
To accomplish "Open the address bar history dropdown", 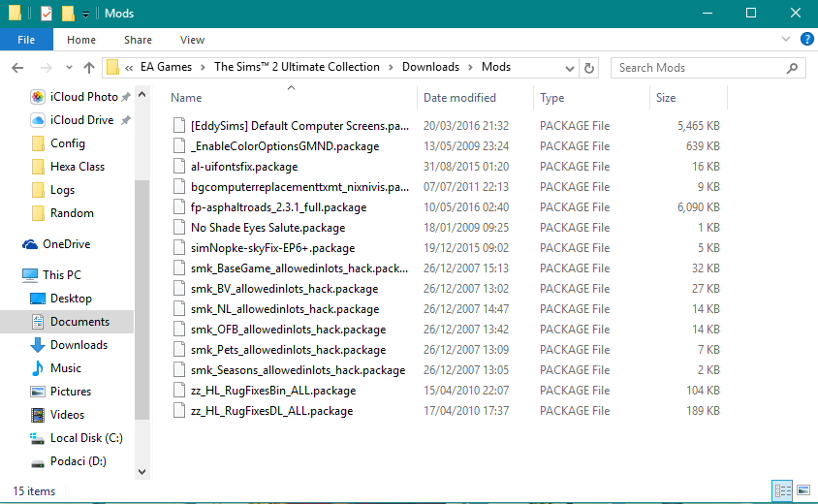I will [568, 68].
